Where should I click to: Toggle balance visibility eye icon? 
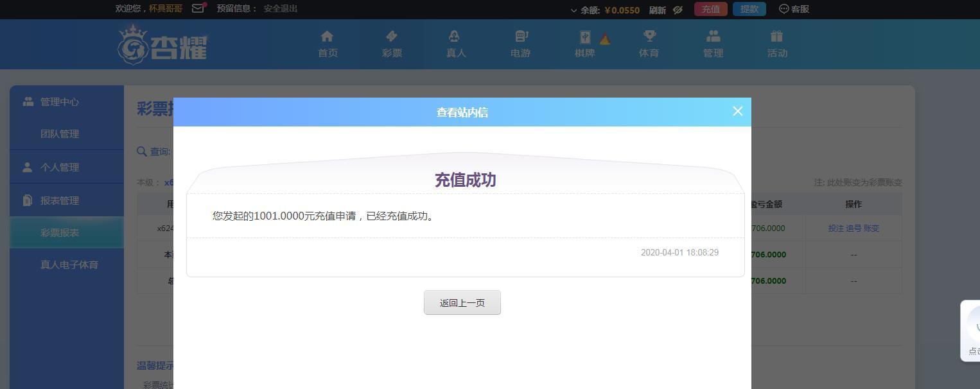677,10
